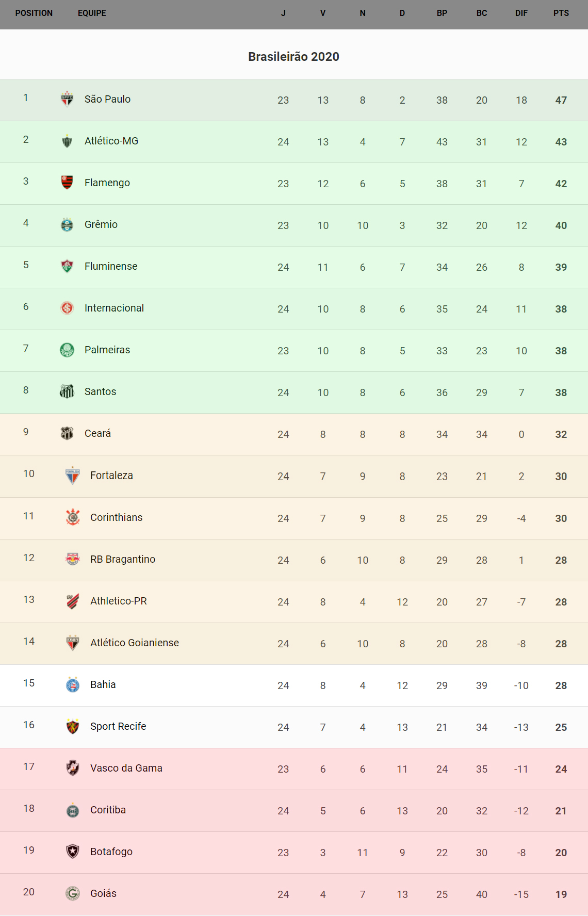Click the RB Bragantino logo

click(73, 559)
